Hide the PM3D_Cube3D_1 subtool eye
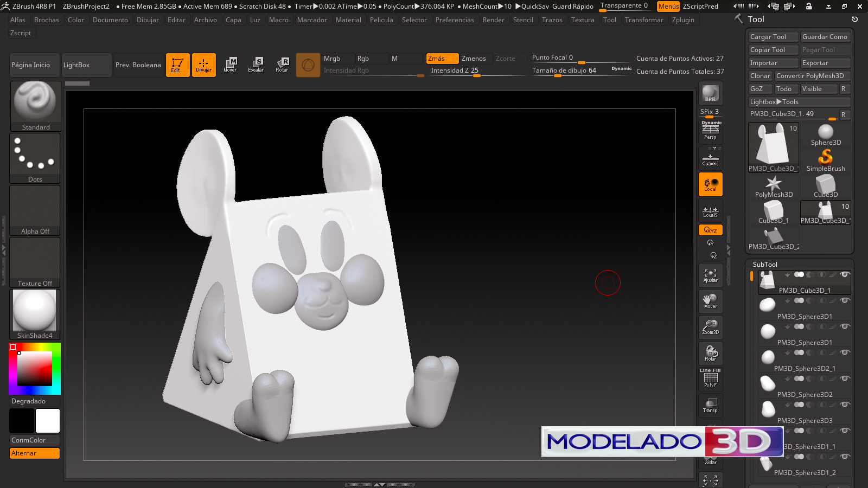 point(844,274)
